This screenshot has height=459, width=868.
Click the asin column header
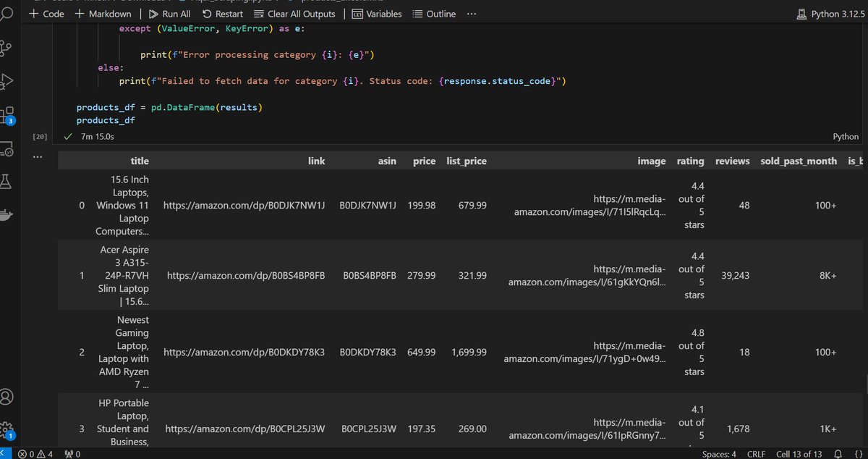pyautogui.click(x=387, y=161)
